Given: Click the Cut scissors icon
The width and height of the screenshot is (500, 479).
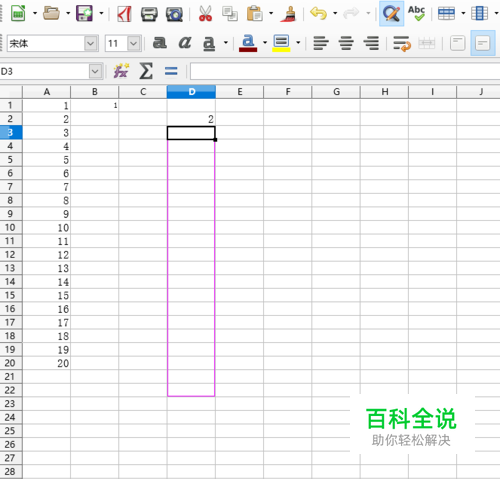Looking at the screenshot, I should coord(205,14).
